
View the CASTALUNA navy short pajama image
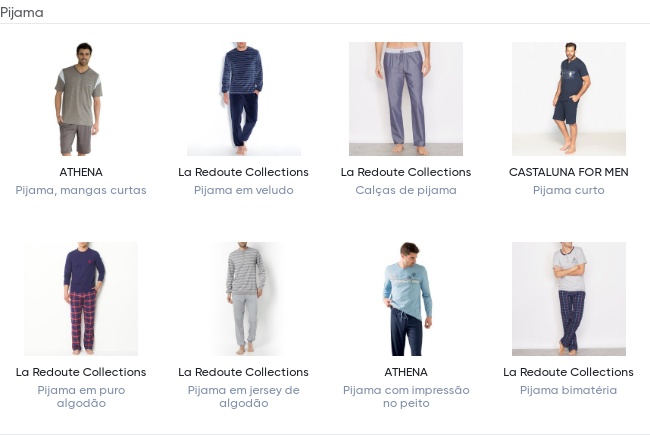coord(568,99)
